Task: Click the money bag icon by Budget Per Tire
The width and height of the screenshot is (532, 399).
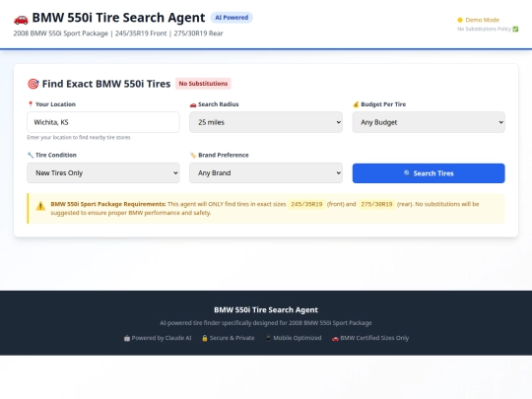Action: (356, 104)
